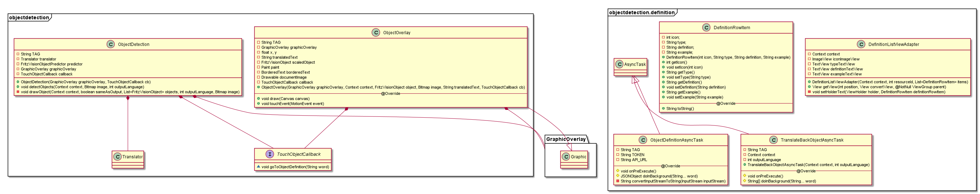This screenshot has height=194, width=980.
Task: Click the TouchObjectCallback interface name
Action: click(299, 154)
